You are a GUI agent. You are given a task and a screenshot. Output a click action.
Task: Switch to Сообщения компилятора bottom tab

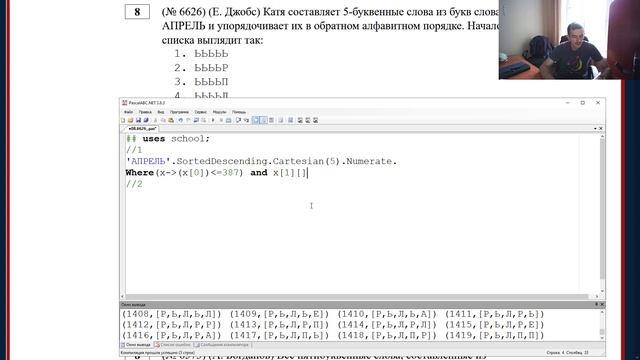pyautogui.click(x=222, y=345)
